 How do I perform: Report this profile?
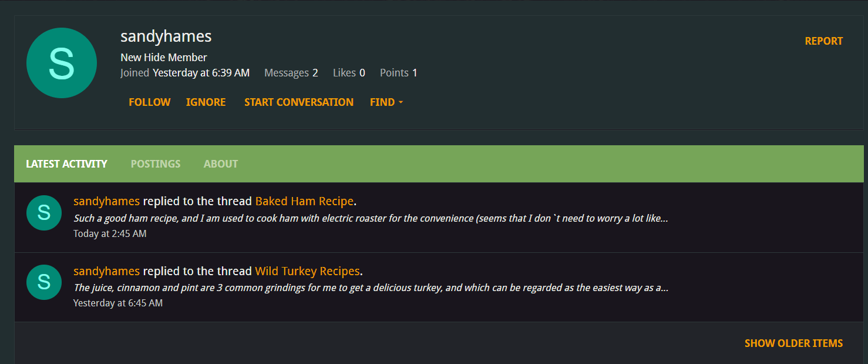click(823, 41)
